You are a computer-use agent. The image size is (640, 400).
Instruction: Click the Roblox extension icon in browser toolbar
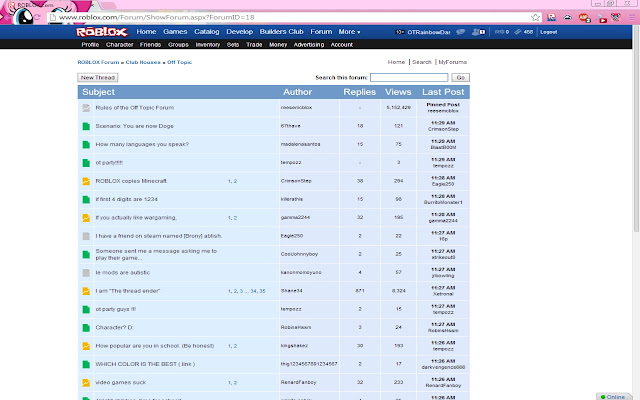point(551,17)
